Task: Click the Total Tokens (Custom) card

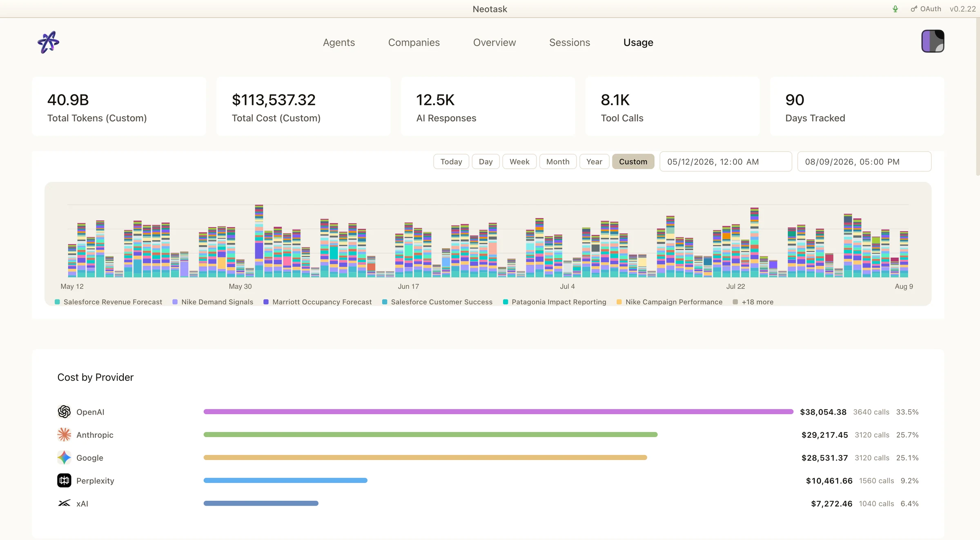Action: pyautogui.click(x=119, y=106)
